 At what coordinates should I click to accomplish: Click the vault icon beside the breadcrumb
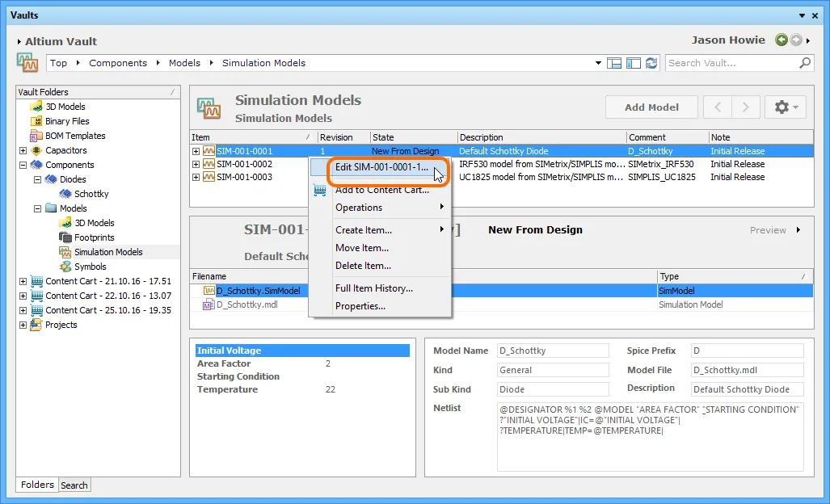click(x=27, y=62)
